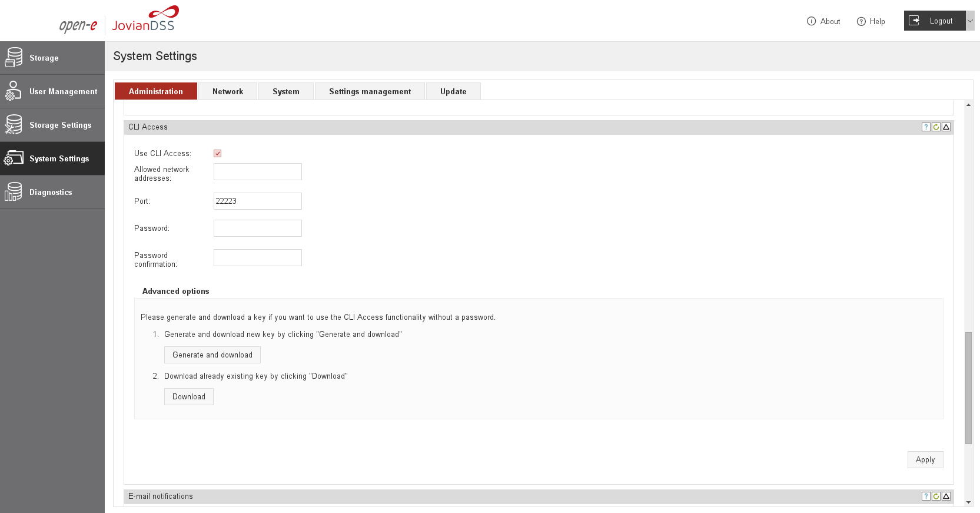
Task: Click the vertical scrollbar thumb
Action: click(968, 388)
